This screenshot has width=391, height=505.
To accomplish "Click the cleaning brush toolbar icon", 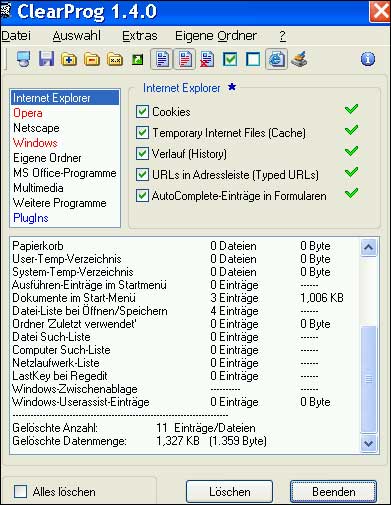I will (299, 59).
